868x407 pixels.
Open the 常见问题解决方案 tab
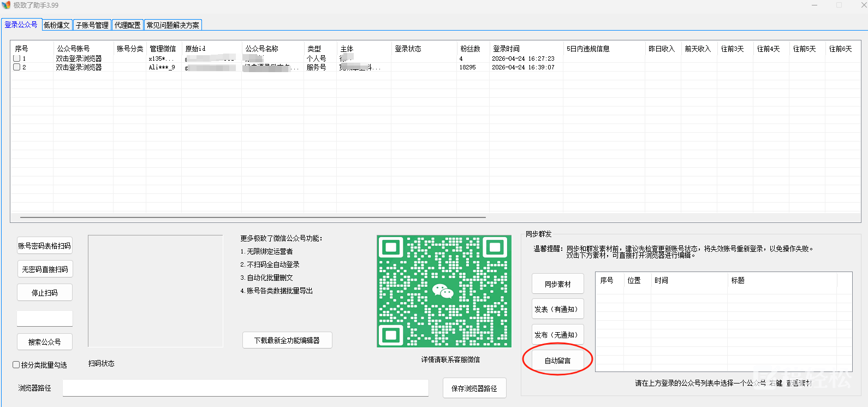173,25
